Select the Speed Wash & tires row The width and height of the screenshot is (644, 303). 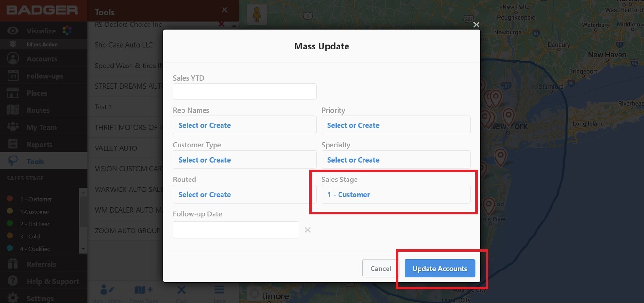[x=125, y=66]
